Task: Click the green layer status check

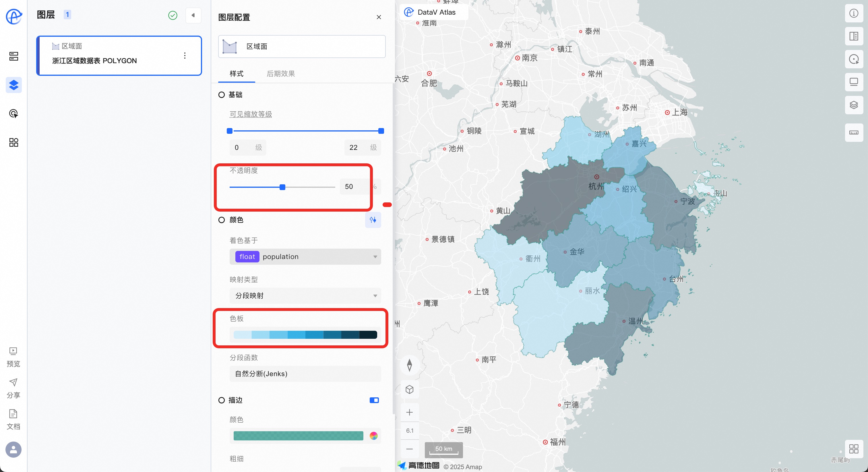Action: (x=173, y=15)
